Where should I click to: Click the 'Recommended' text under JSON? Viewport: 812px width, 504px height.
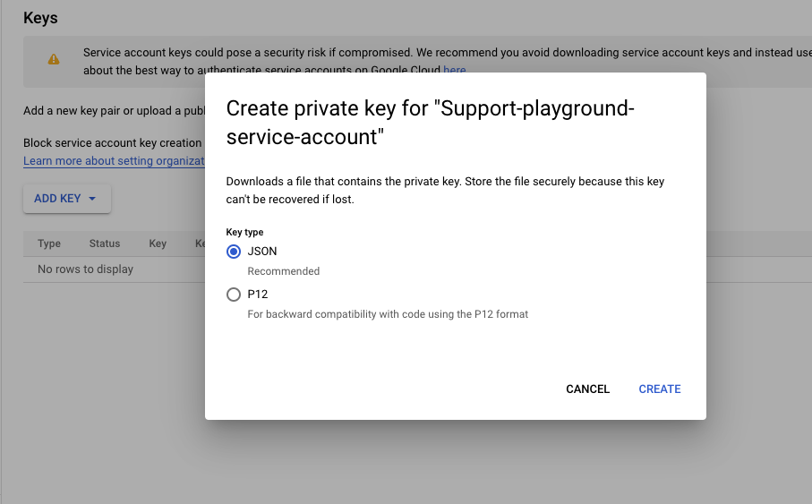pos(284,271)
